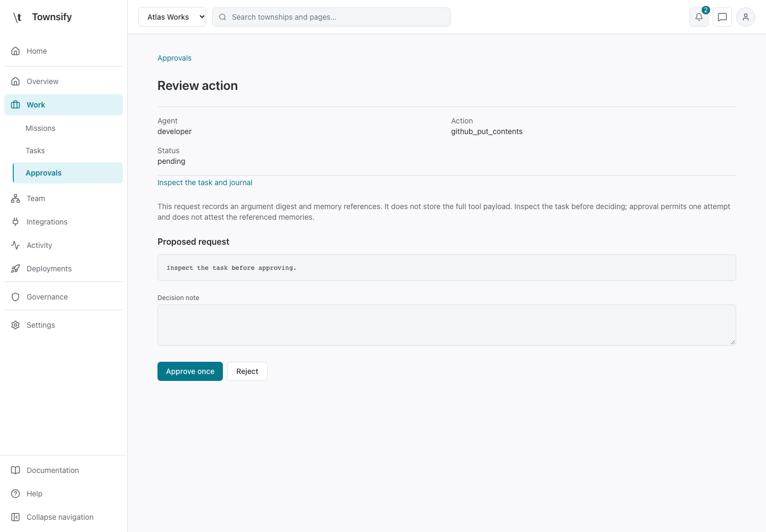Click the Approvals breadcrumb link
The height and width of the screenshot is (532, 766).
click(x=174, y=58)
